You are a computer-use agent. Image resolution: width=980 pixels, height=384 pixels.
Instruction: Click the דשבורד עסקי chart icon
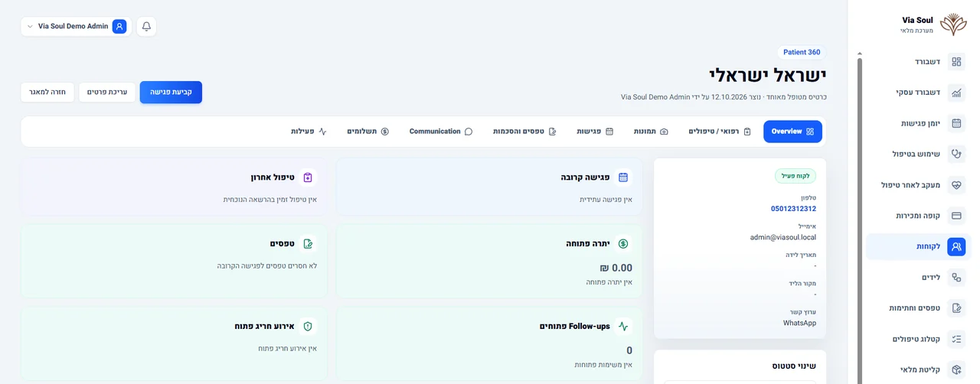(956, 93)
